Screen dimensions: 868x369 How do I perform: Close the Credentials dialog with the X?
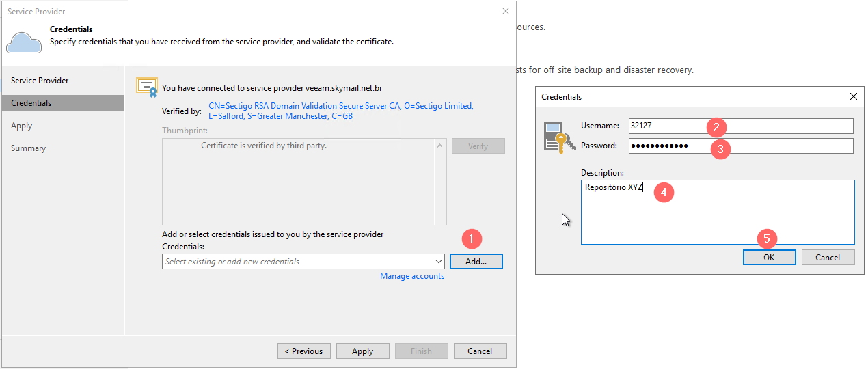point(854,96)
